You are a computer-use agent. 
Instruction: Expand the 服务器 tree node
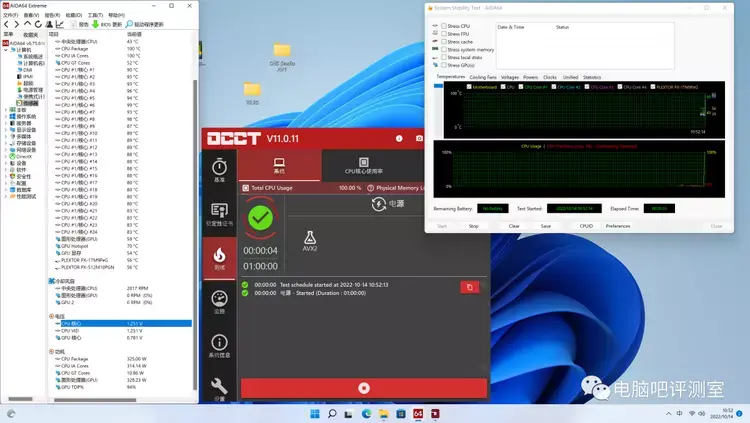coord(6,123)
